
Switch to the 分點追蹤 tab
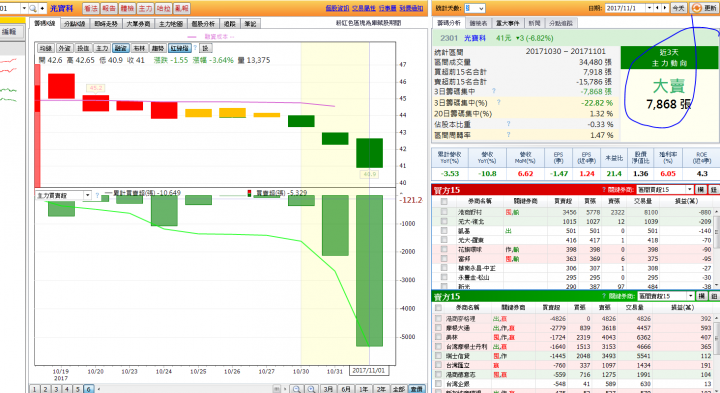561,23
